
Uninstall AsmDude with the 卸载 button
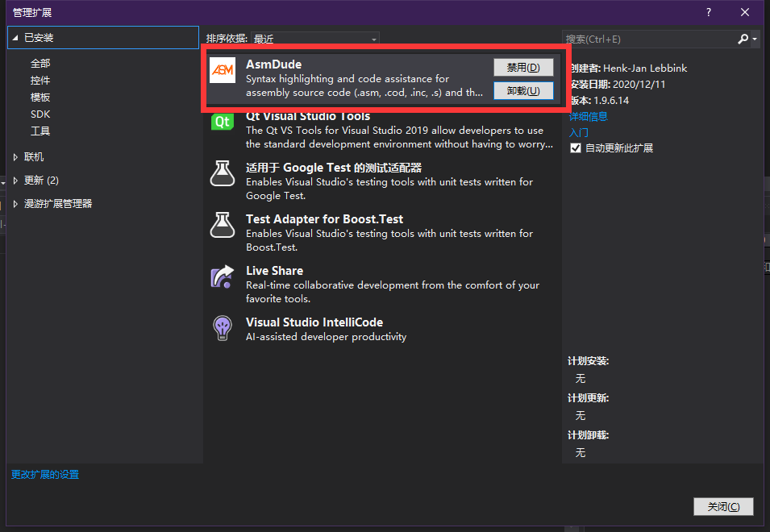523,90
